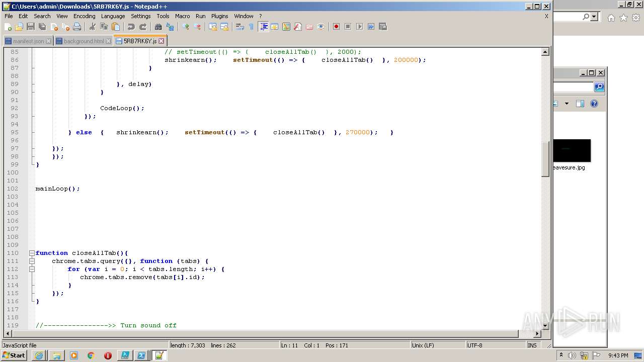644x362 pixels.
Task: Click the vertical scrollbar up arrow
Action: pos(545,52)
